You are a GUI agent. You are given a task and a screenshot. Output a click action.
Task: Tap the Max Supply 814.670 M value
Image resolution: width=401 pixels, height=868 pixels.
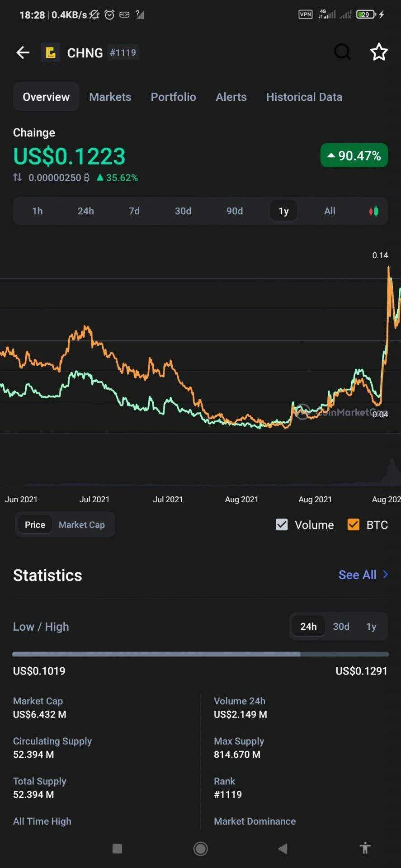[237, 754]
